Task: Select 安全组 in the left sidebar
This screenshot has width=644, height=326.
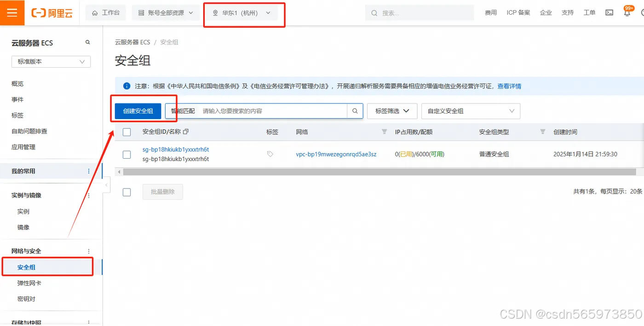Action: [x=26, y=267]
